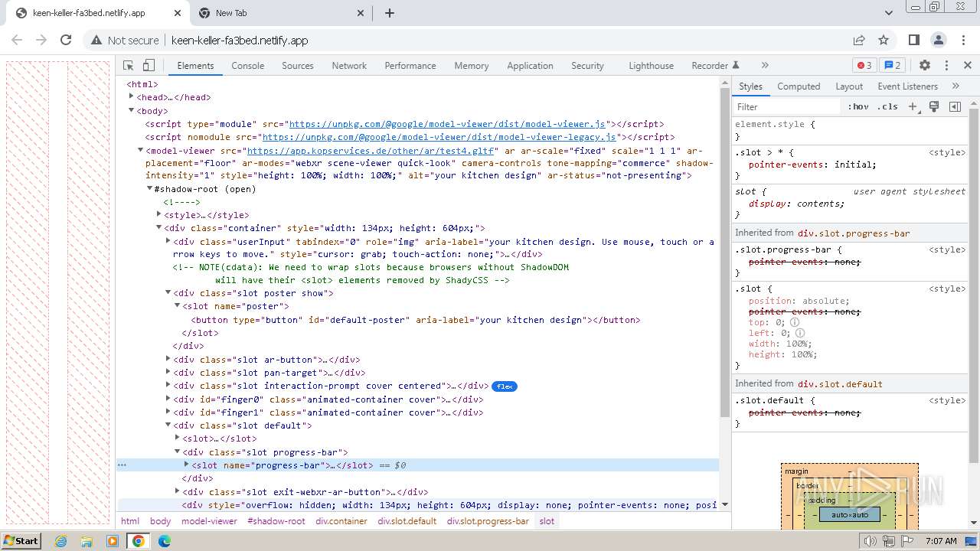Expand the slot pan-target div
Viewport: 980px width, 551px height.
[x=168, y=372]
